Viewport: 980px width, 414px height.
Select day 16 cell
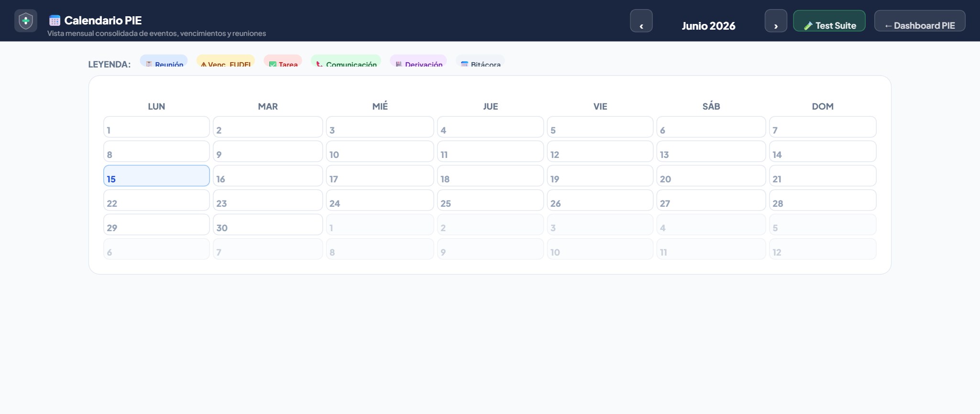[268, 176]
